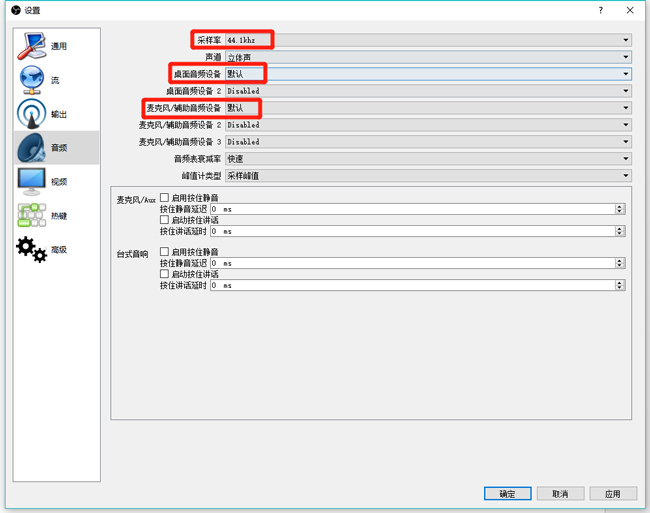
Task: Open the 麦克风/辅助音频设备 默认 dropdown
Action: (x=428, y=108)
